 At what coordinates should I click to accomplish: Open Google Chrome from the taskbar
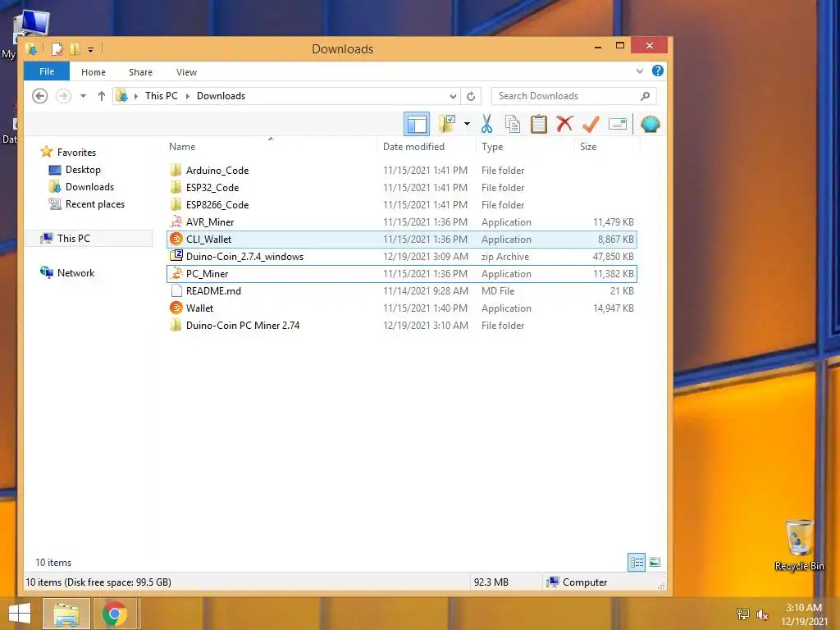115,614
